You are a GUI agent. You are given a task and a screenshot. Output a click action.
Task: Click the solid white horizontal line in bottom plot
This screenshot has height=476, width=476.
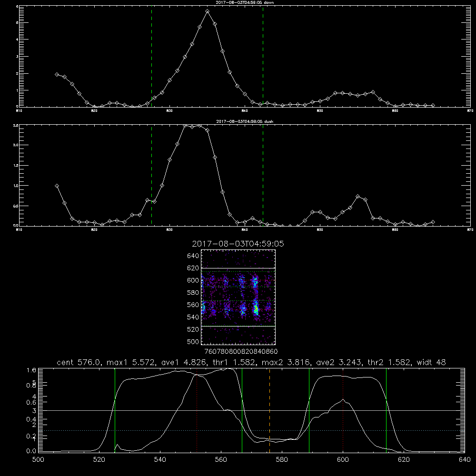[251, 410]
